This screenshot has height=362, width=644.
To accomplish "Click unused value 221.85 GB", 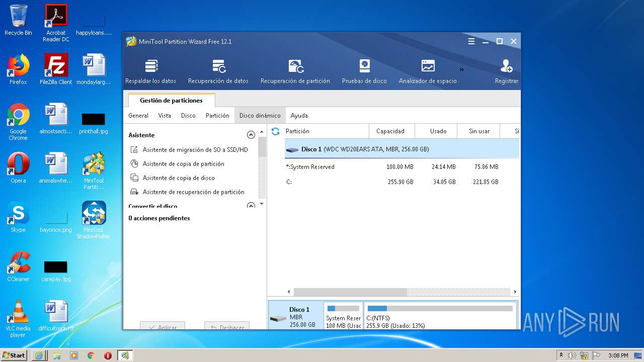I will coord(485,182).
